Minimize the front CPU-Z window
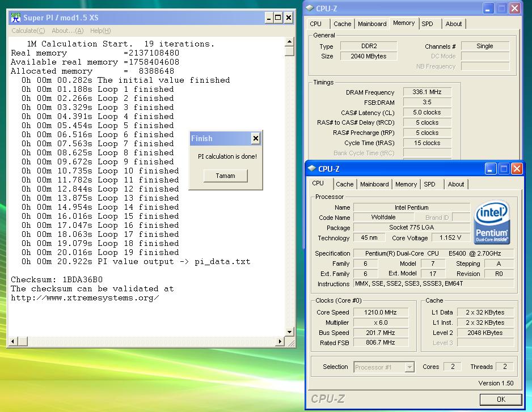This screenshot has height=412, width=532. click(489, 168)
